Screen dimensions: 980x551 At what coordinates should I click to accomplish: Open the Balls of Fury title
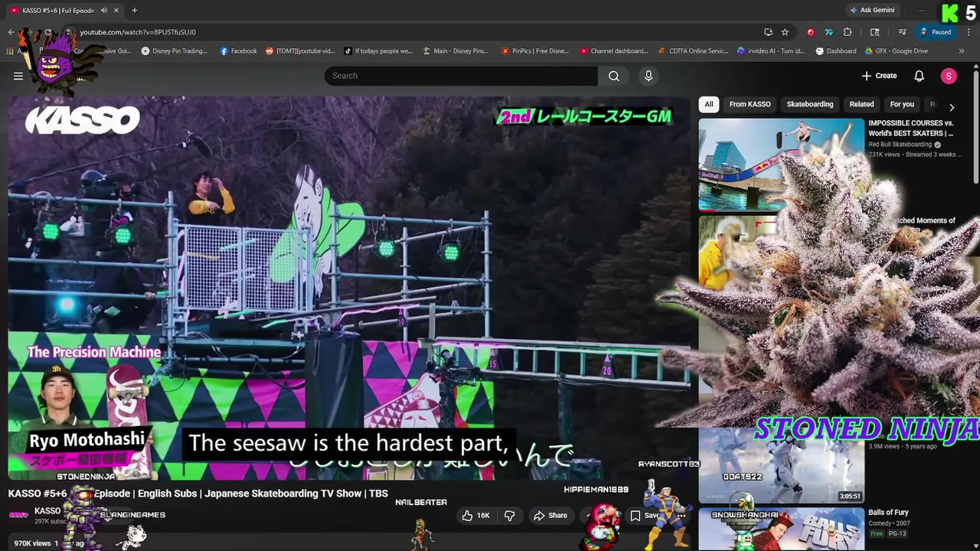[888, 513]
